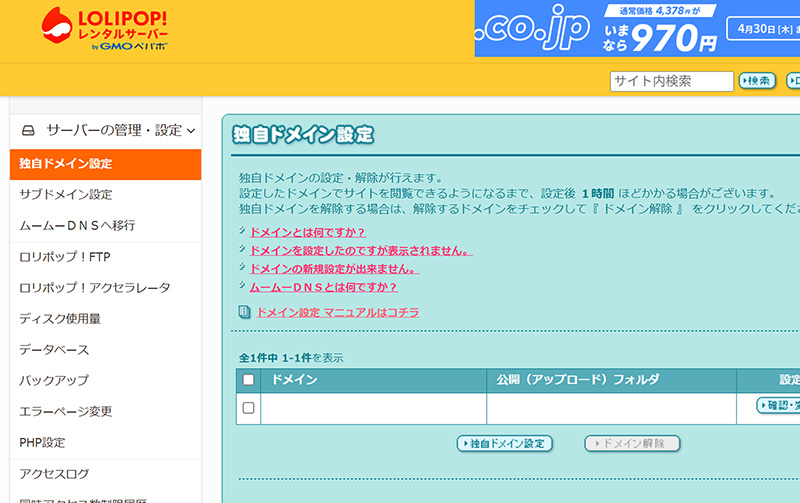Image resolution: width=800 pixels, height=503 pixels.
Task: Click the server icon beside サーバーの管理・設定
Action: (x=28, y=130)
